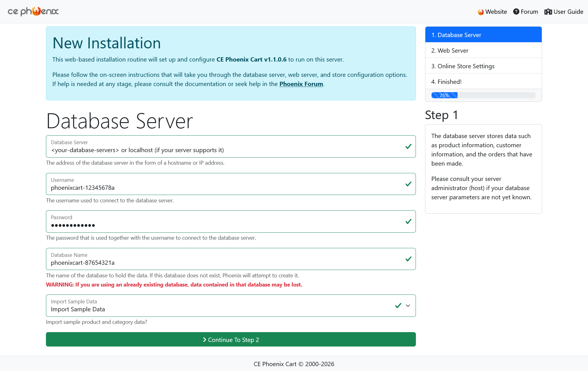The height and width of the screenshot is (371, 588).
Task: Click the Step 1 sidebar heading
Action: [x=441, y=115]
